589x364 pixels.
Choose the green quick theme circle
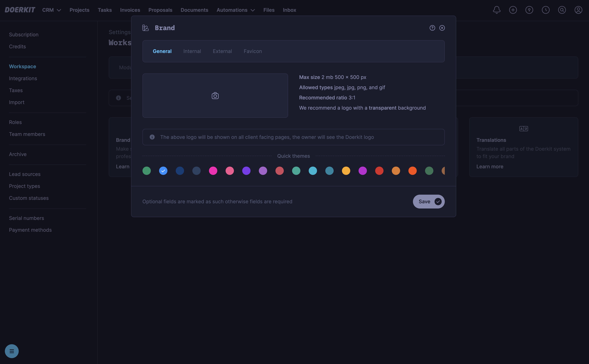pos(147,171)
